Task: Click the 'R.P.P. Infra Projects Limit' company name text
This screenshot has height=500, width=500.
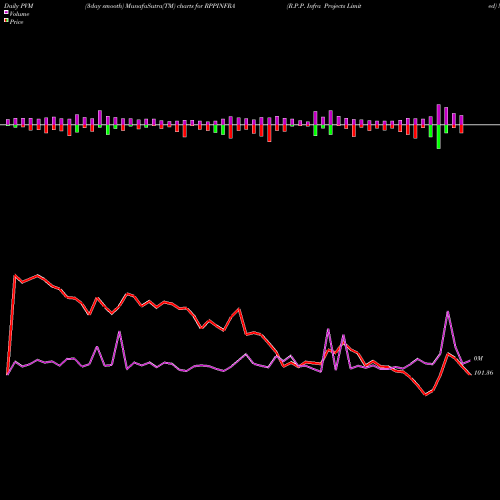Action: tap(324, 6)
